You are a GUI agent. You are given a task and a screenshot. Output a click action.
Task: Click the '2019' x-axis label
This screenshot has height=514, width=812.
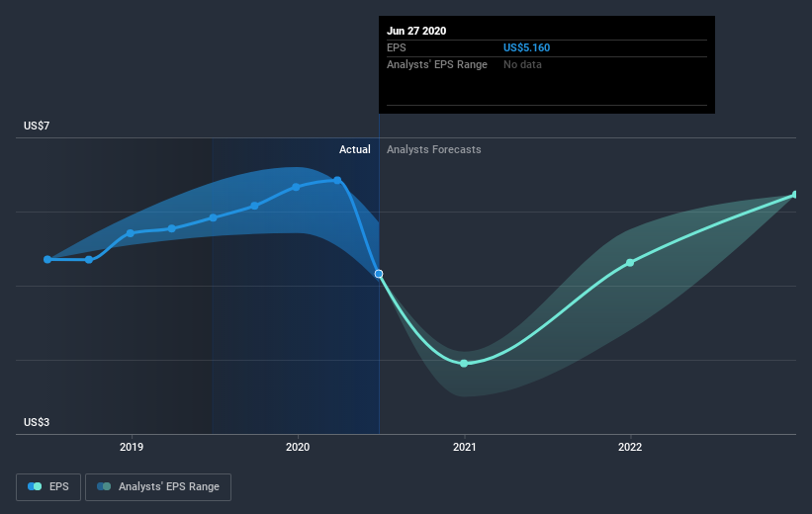point(132,447)
